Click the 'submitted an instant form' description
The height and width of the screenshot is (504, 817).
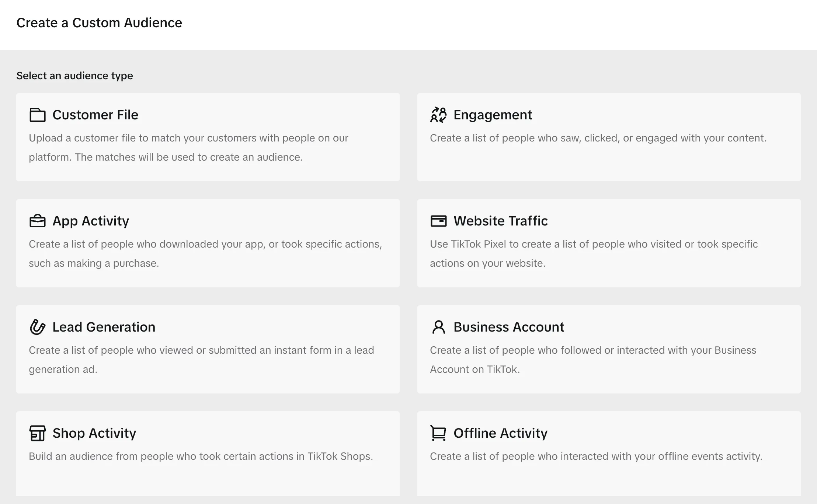point(201,360)
